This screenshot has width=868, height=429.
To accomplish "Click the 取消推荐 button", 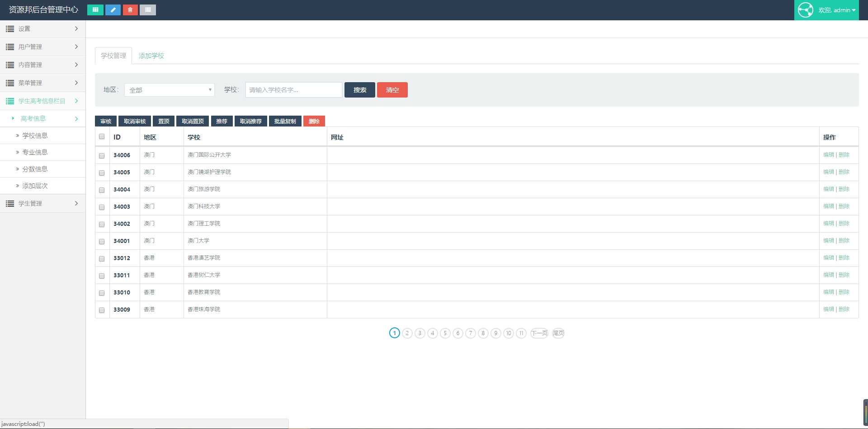I will (251, 121).
